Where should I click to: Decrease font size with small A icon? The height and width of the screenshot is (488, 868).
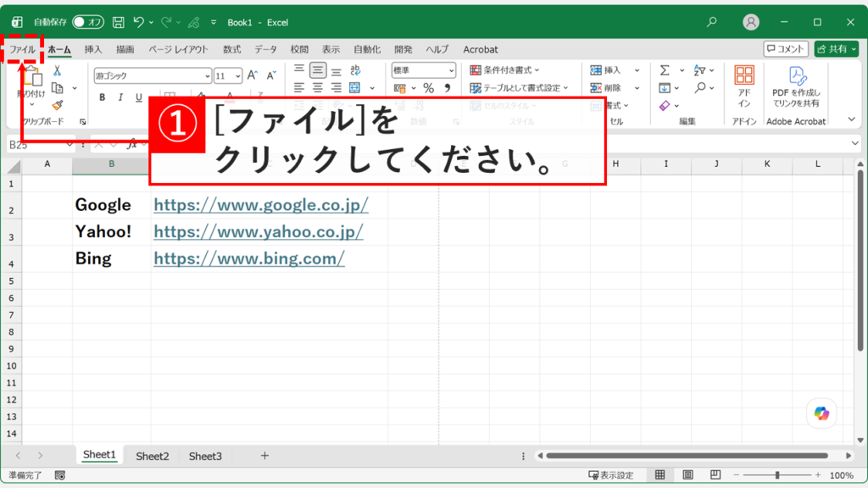point(271,75)
